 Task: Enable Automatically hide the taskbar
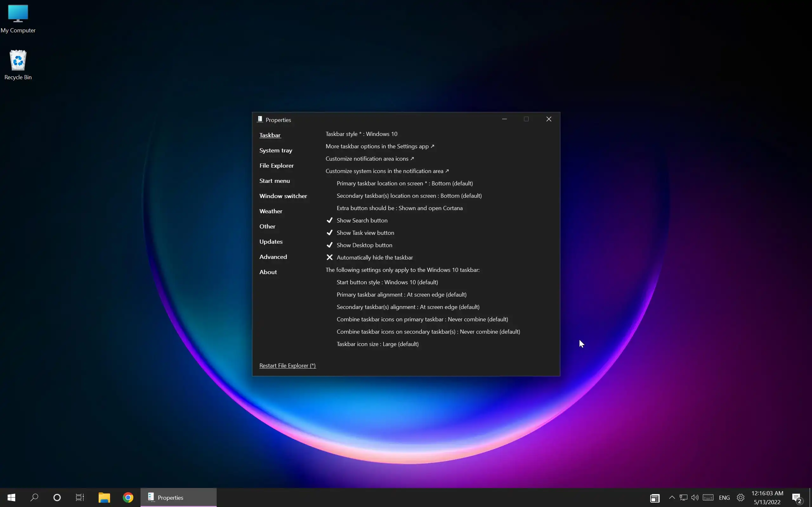pos(375,258)
